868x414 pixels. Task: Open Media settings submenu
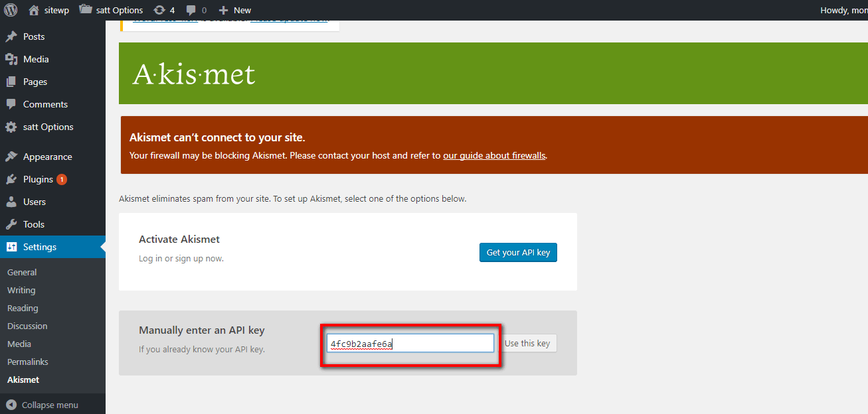click(x=19, y=344)
